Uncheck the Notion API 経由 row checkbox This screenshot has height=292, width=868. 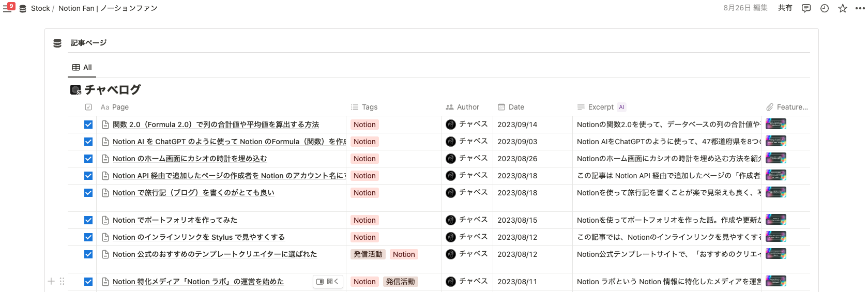pos(88,176)
